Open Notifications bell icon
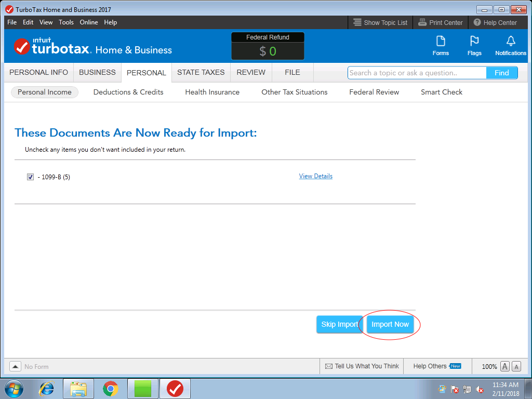 pos(510,46)
